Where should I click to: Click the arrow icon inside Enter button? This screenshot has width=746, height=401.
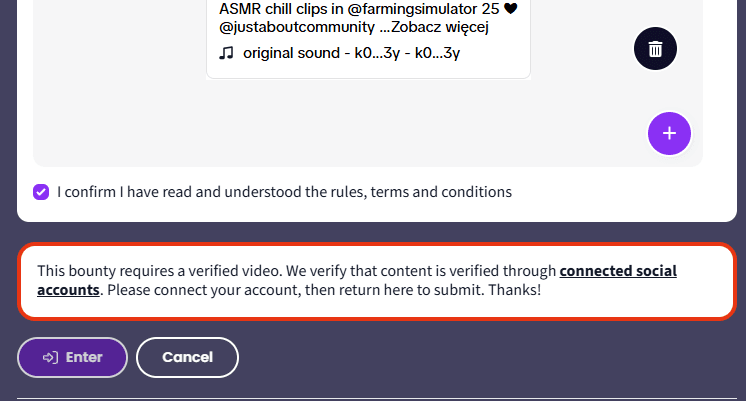(50, 357)
